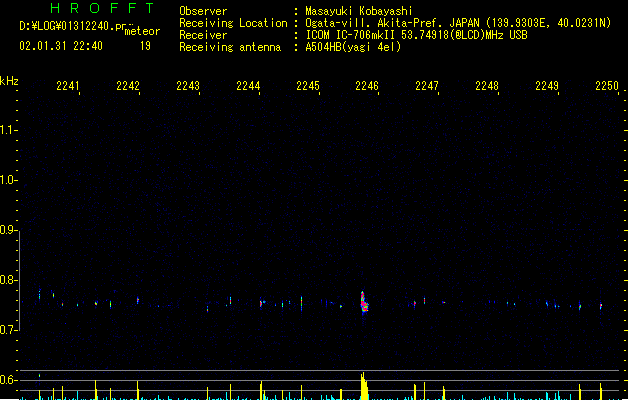Image resolution: width=629 pixels, height=400 pixels.
Task: Click the 2248 time axis marker
Action: (x=487, y=86)
